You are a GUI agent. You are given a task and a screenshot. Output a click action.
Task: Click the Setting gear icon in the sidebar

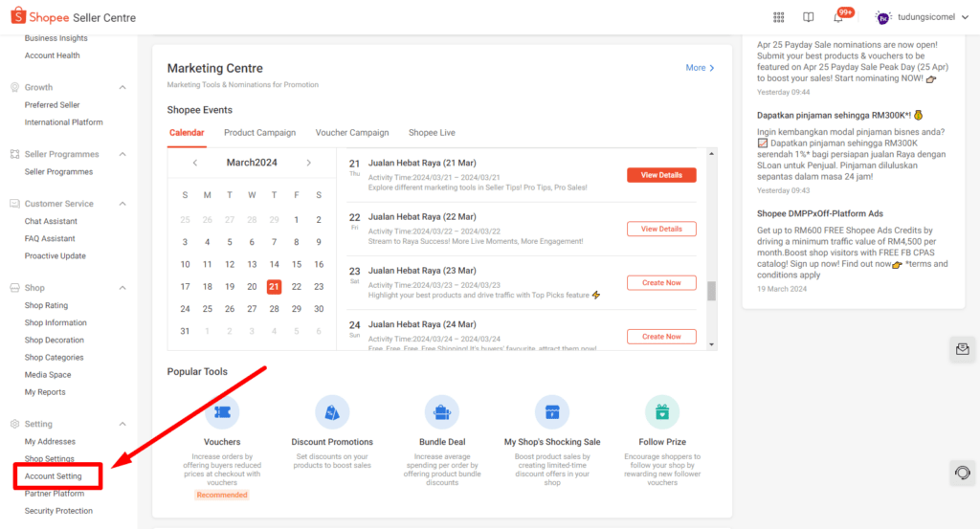14,424
